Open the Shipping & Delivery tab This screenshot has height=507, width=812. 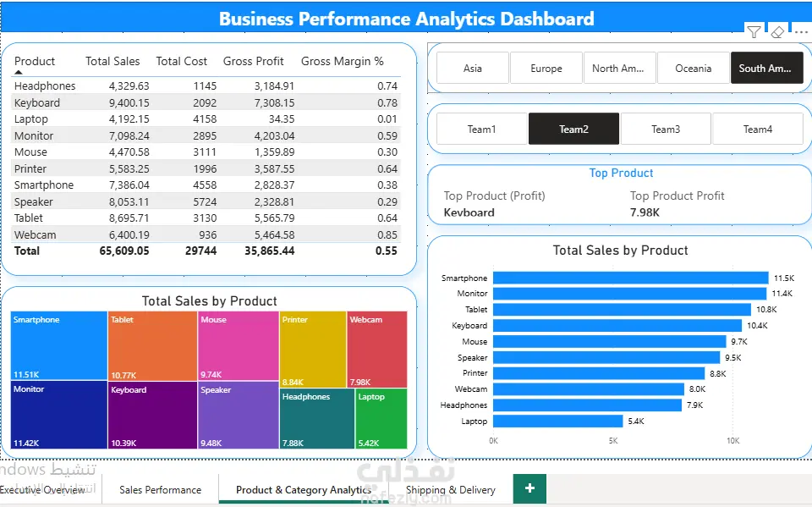pyautogui.click(x=451, y=490)
